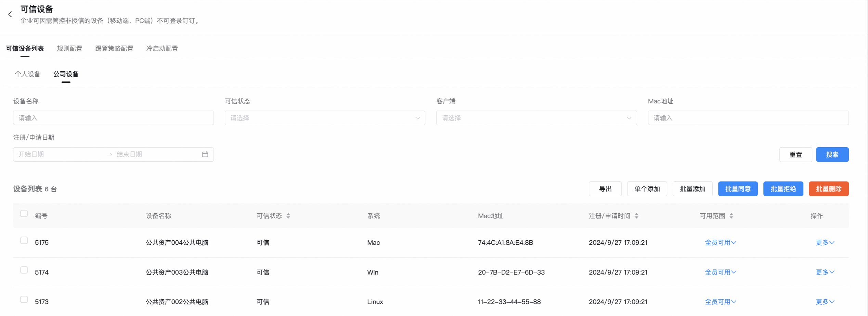Viewport: 868px width, 316px height.
Task: Open the date range calendar icon
Action: [x=205, y=154]
